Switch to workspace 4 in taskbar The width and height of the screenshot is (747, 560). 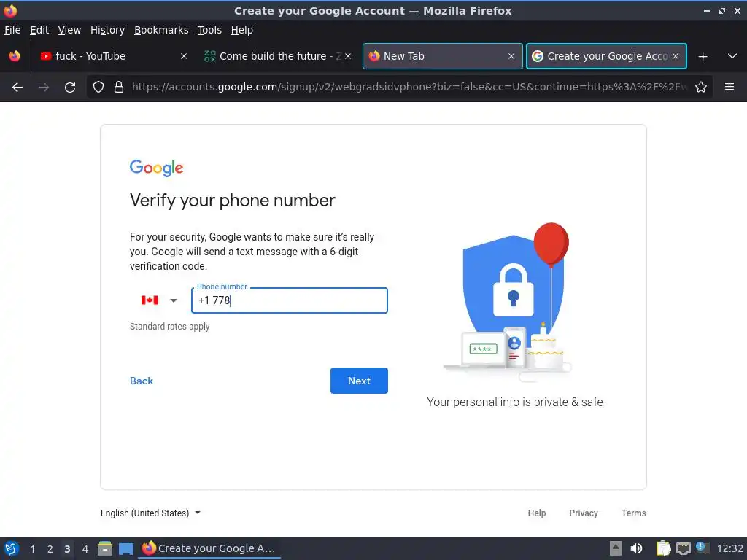tap(85, 549)
